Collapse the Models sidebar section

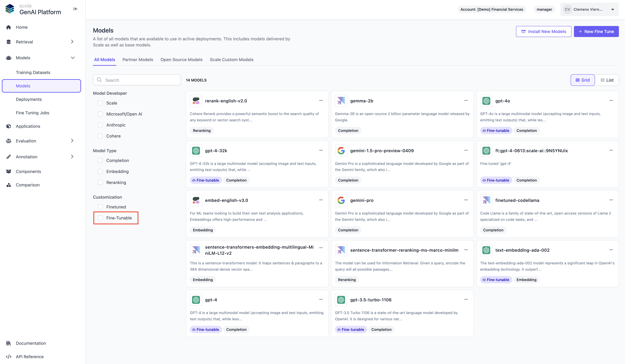click(73, 58)
